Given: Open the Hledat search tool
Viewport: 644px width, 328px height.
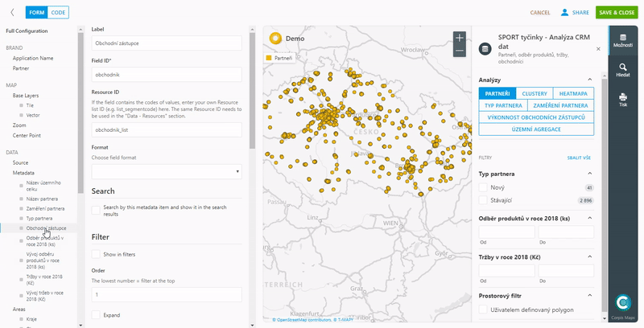Looking at the screenshot, I should [x=622, y=70].
